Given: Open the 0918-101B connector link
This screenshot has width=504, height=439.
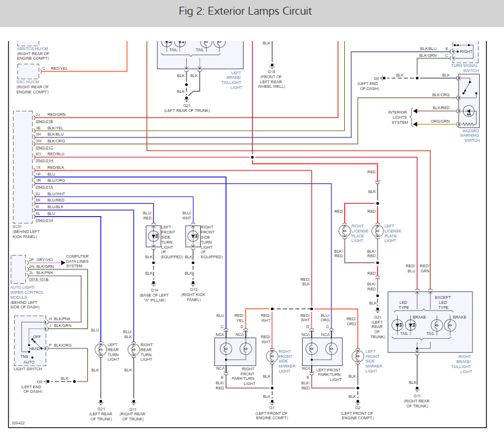Looking at the screenshot, I should [x=39, y=280].
